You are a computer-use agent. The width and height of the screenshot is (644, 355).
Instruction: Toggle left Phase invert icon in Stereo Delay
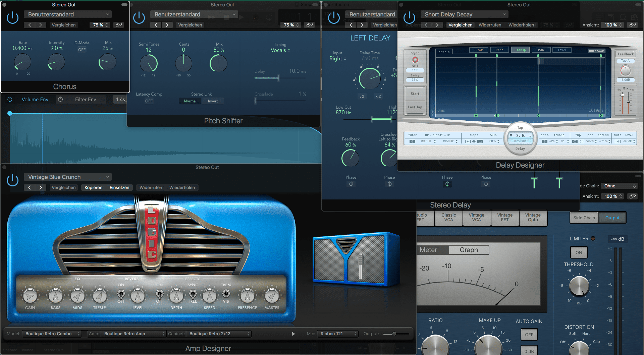[x=351, y=184]
